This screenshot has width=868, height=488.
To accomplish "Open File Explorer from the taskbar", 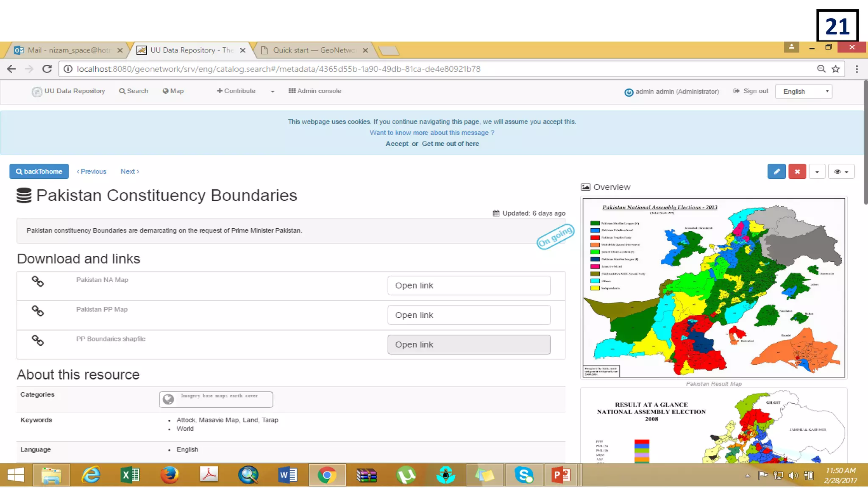I will [51, 475].
